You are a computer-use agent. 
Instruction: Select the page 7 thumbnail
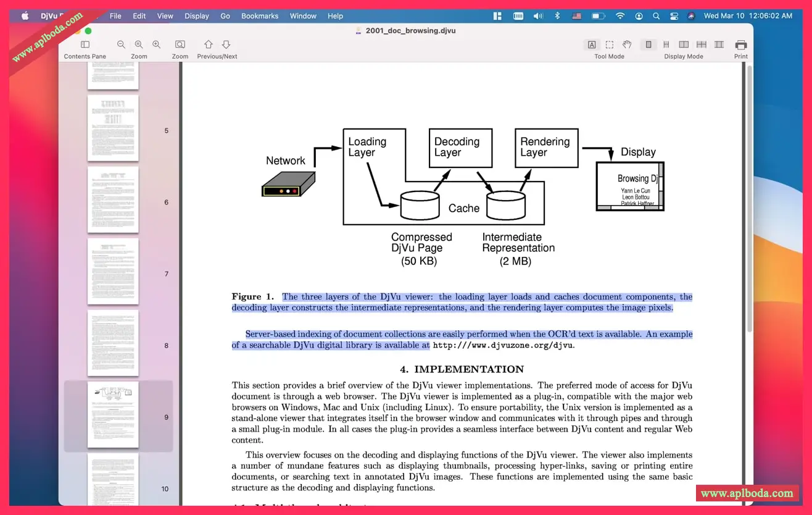tap(113, 271)
